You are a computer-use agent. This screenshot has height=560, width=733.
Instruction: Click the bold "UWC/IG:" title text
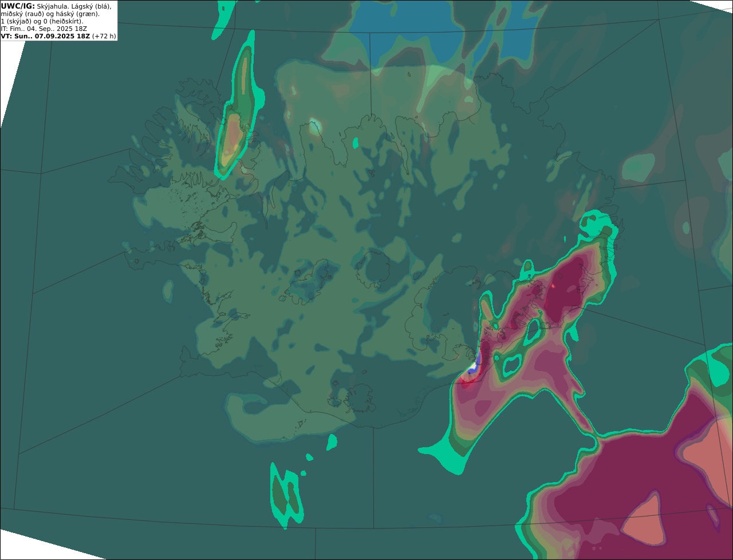18,6
